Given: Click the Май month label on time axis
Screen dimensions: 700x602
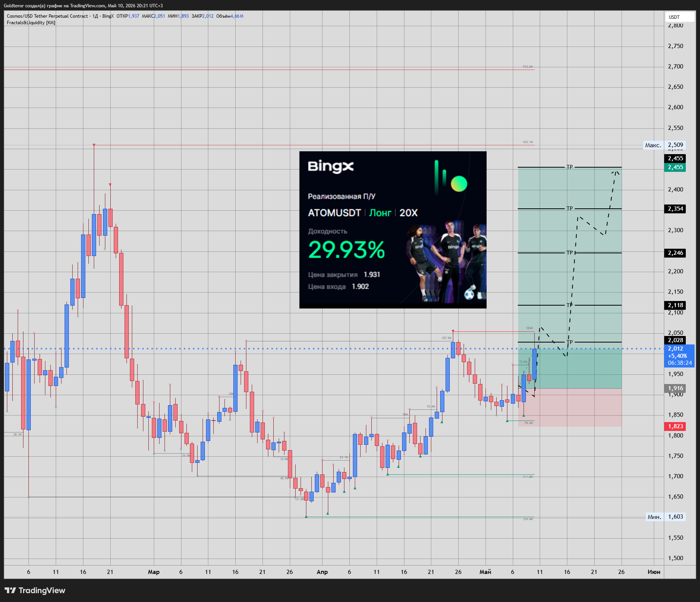Looking at the screenshot, I should [486, 572].
